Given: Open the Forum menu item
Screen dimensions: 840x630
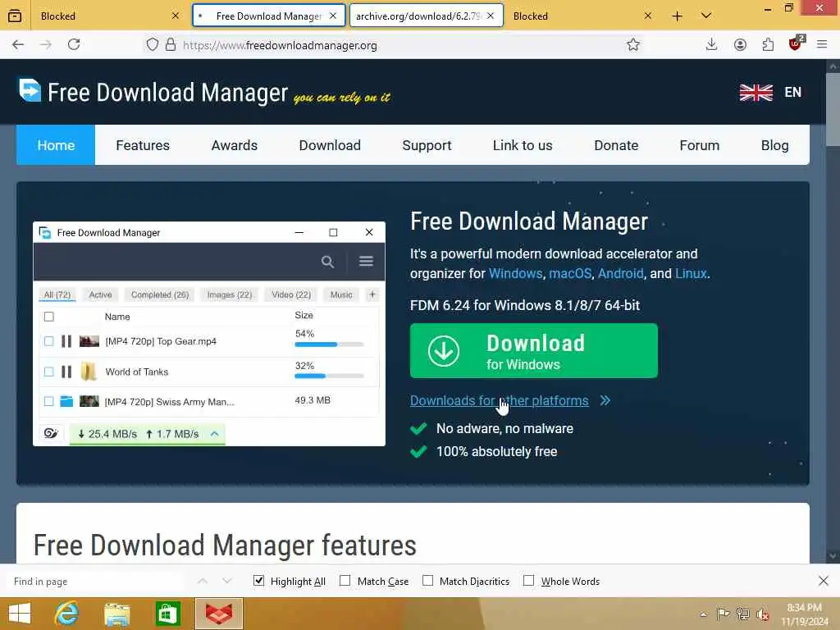Looking at the screenshot, I should click(x=699, y=145).
